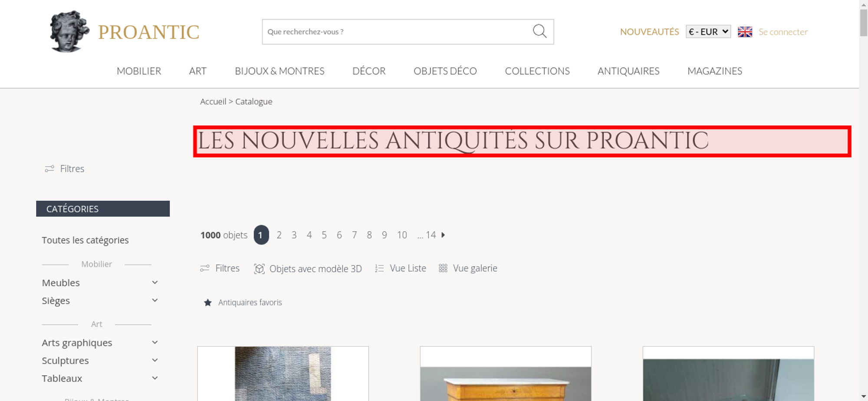The image size is (868, 401).
Task: Switch to Vue galerie layout
Action: click(x=468, y=268)
